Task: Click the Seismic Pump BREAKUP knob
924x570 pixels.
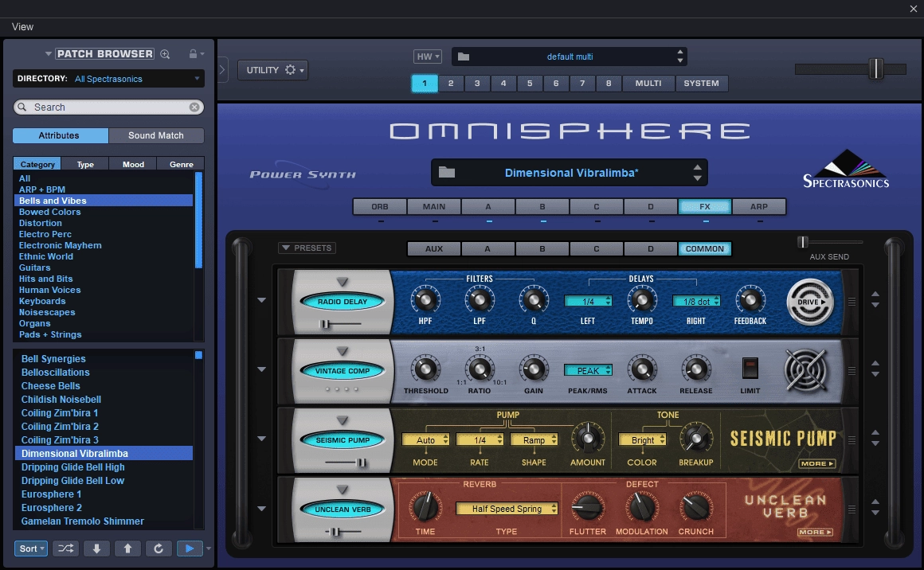Action: (x=696, y=439)
